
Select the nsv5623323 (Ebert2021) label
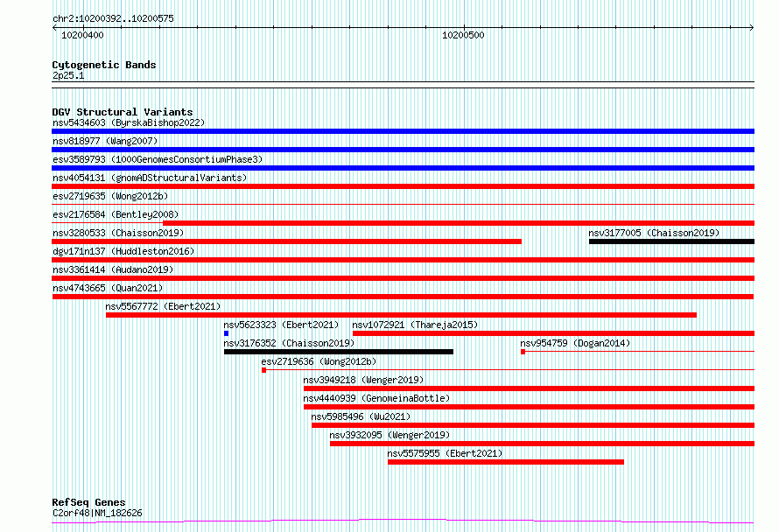tap(281, 325)
